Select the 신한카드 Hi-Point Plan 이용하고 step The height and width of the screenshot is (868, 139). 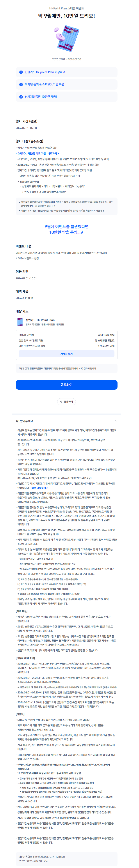click(x=66, y=72)
